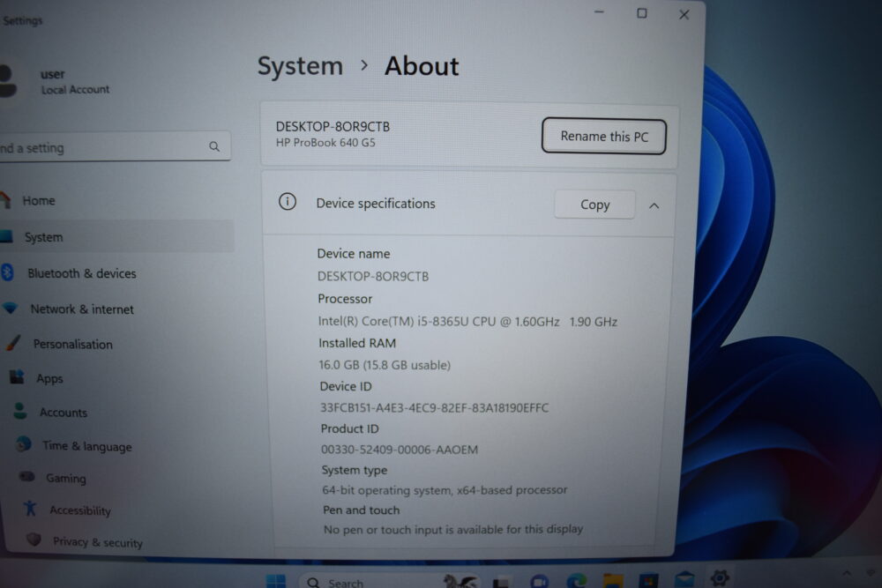Go to Network & internet settings

point(82,309)
